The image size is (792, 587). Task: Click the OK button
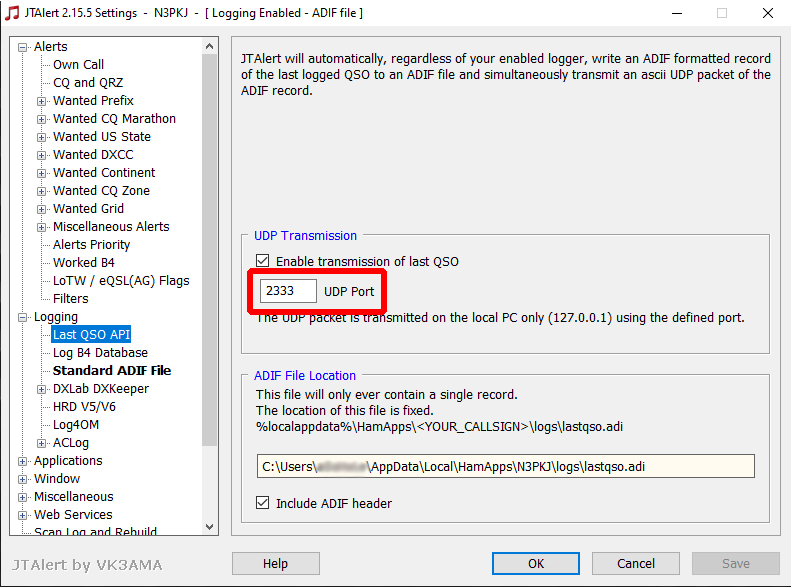[x=535, y=563]
